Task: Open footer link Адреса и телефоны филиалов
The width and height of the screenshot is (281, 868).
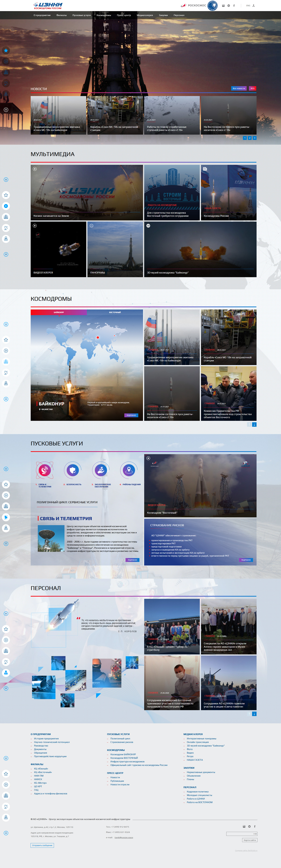Action: 51,794
